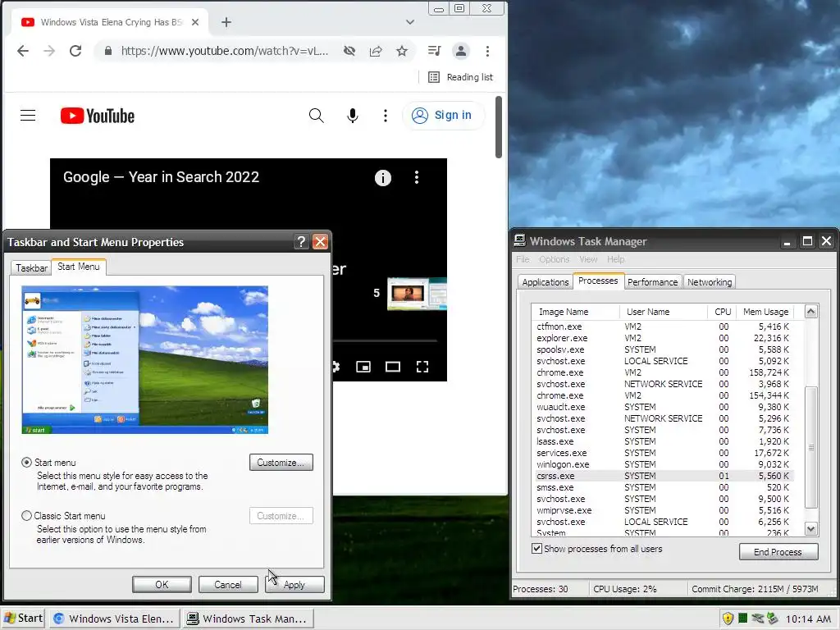
Task: Open the Performance tab
Action: pyautogui.click(x=652, y=282)
